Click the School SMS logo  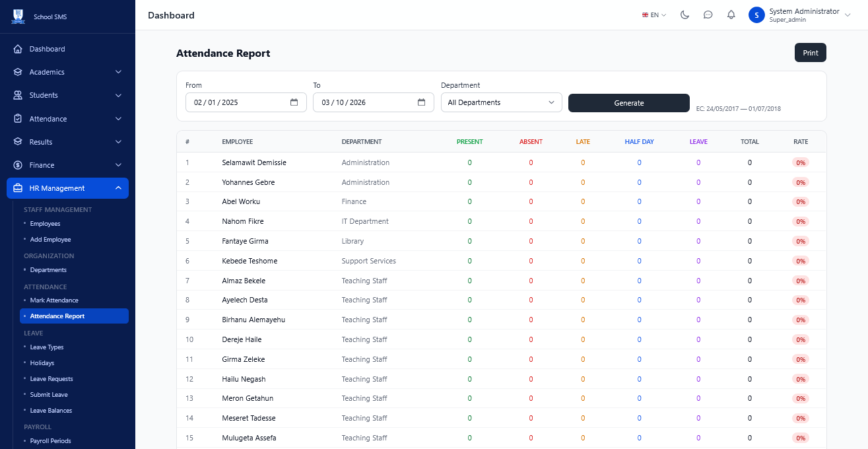[18, 17]
